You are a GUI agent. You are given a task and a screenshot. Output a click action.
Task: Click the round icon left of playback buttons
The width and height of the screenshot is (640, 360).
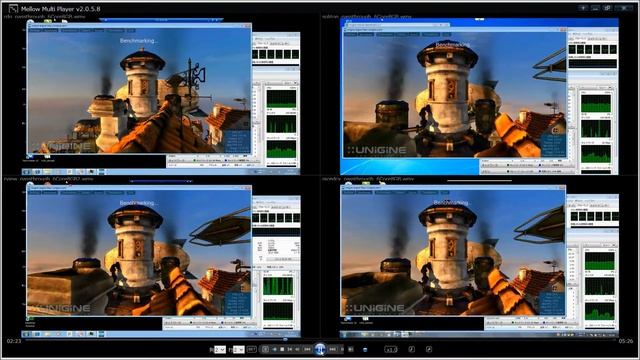click(266, 349)
